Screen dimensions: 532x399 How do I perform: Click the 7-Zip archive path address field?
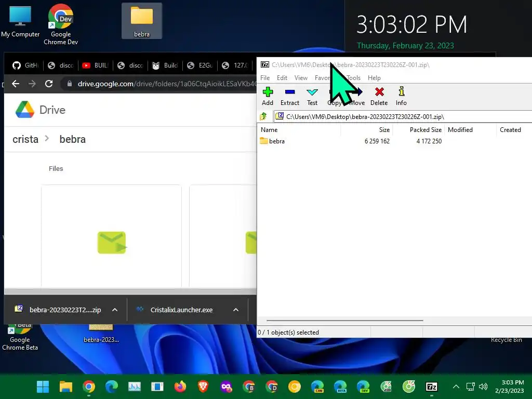403,116
